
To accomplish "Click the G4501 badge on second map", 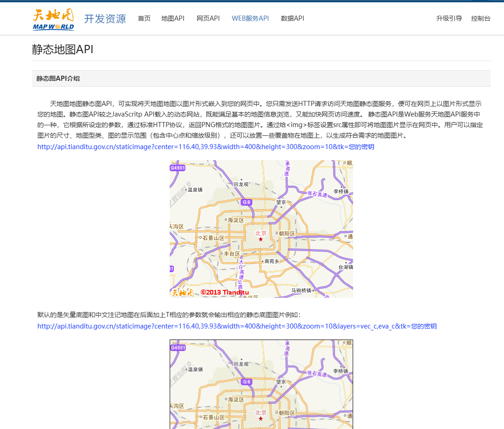I will [178, 348].
